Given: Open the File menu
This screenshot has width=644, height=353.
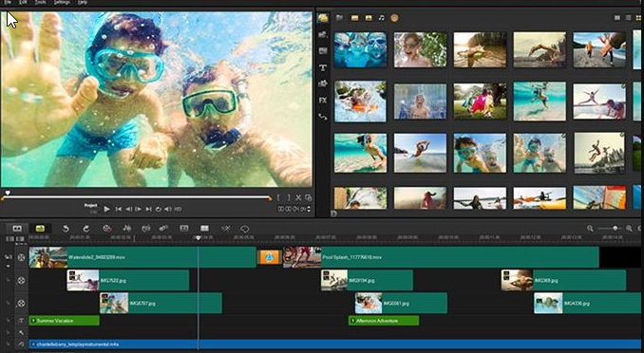Looking at the screenshot, I should pos(8,2).
